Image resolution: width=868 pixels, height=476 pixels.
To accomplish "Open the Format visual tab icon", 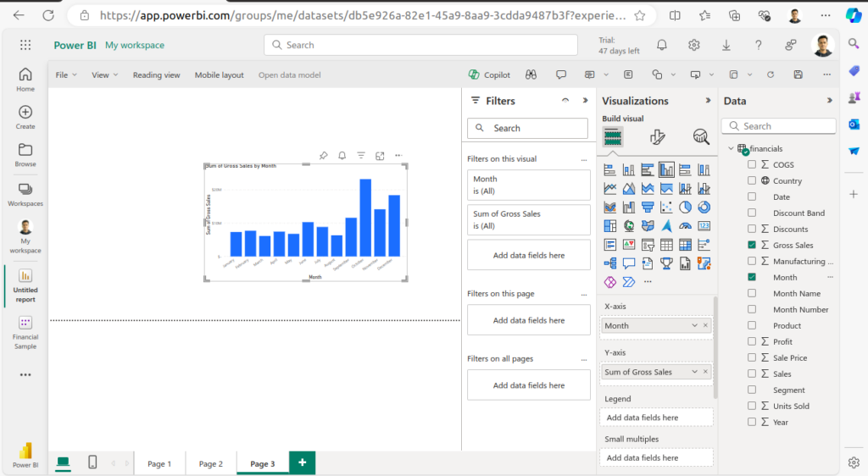I will coord(657,137).
